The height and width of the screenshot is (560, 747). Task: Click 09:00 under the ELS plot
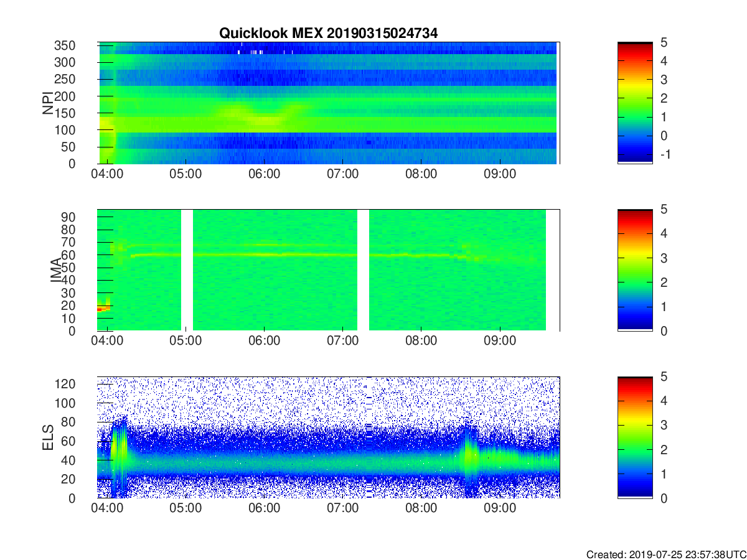[500, 508]
